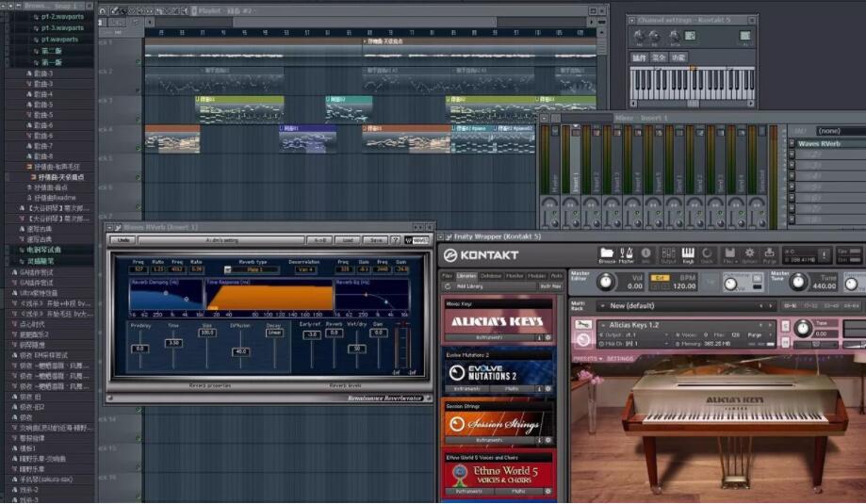Click the Session Strings library banner
The height and width of the screenshot is (504, 866).
tap(498, 424)
